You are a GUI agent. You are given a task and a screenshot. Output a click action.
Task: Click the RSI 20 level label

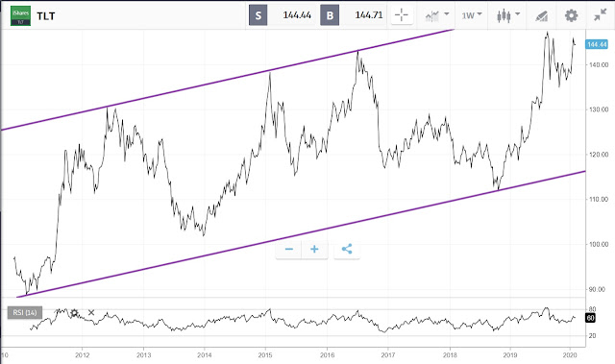592,336
